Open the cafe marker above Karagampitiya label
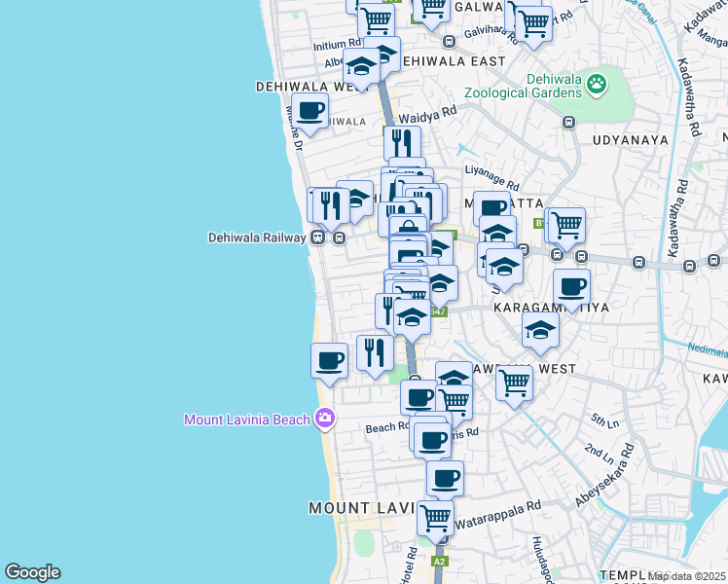Image resolution: width=728 pixels, height=584 pixels. 571,287
